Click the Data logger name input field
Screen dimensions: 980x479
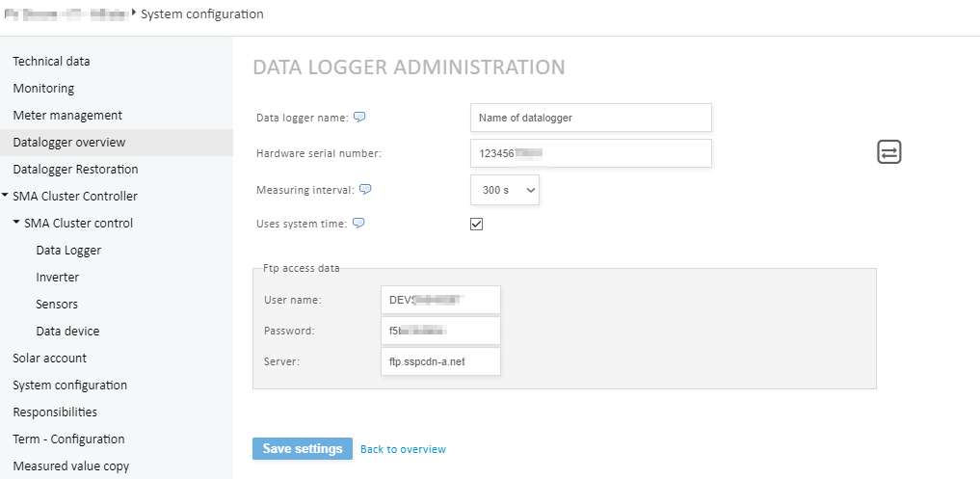click(x=590, y=118)
